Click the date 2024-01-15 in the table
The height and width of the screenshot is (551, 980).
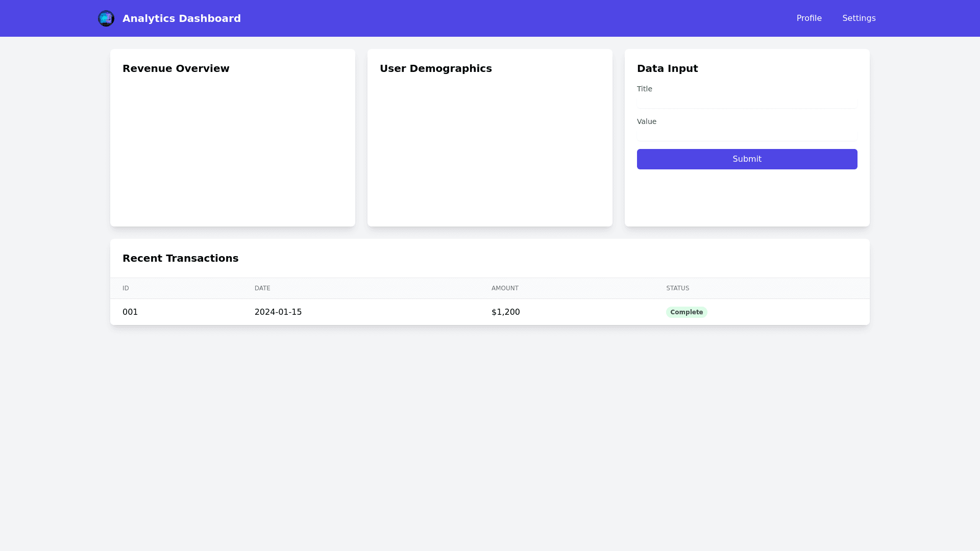(x=278, y=312)
